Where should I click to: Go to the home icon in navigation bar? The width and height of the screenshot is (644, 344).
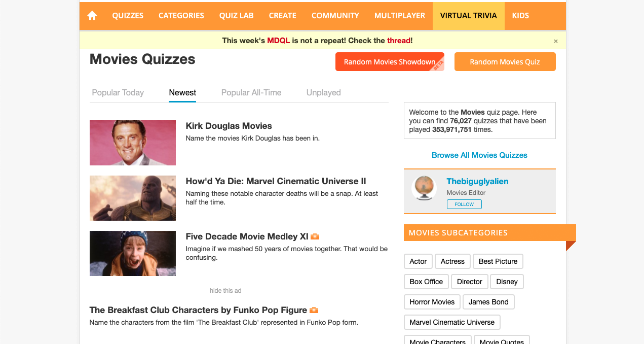click(92, 16)
